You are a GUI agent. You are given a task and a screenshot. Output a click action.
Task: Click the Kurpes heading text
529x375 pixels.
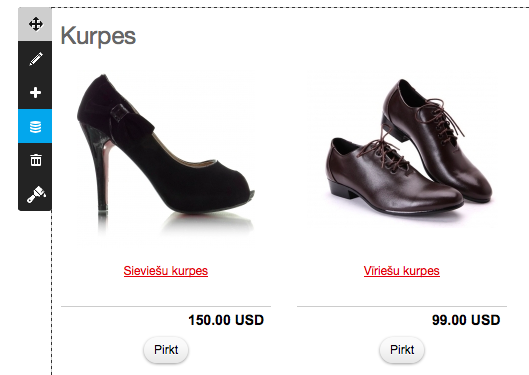point(98,36)
